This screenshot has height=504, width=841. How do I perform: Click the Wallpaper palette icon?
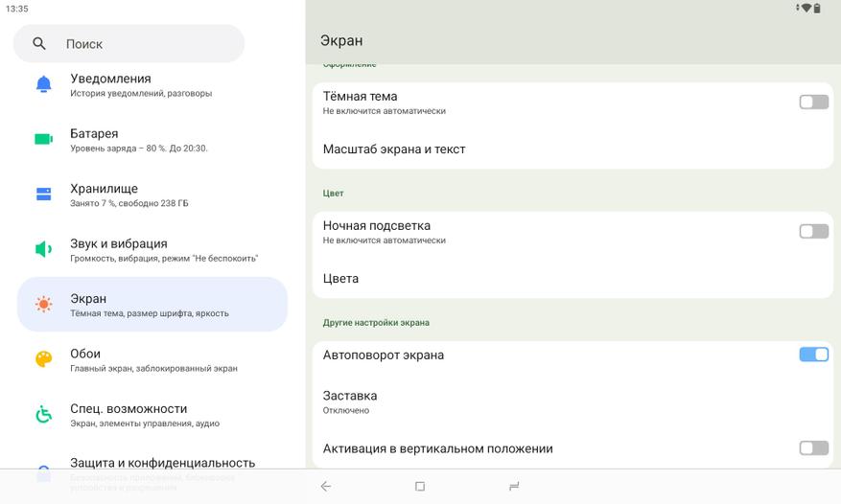pos(43,359)
